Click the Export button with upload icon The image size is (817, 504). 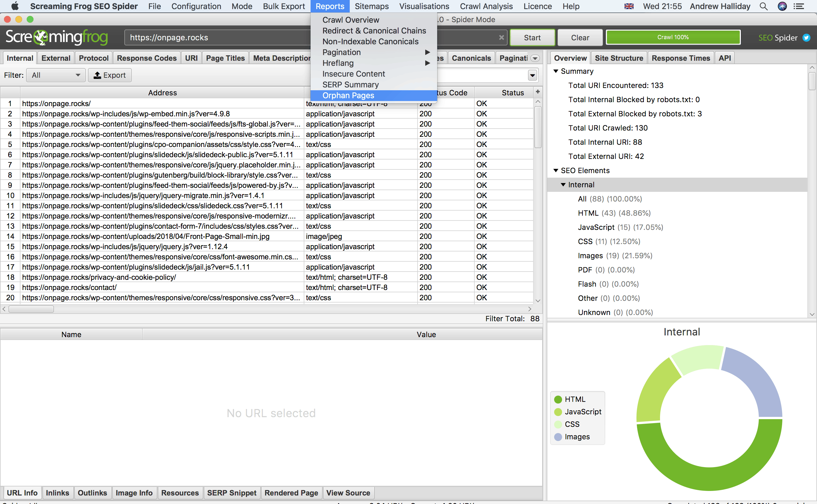(110, 75)
